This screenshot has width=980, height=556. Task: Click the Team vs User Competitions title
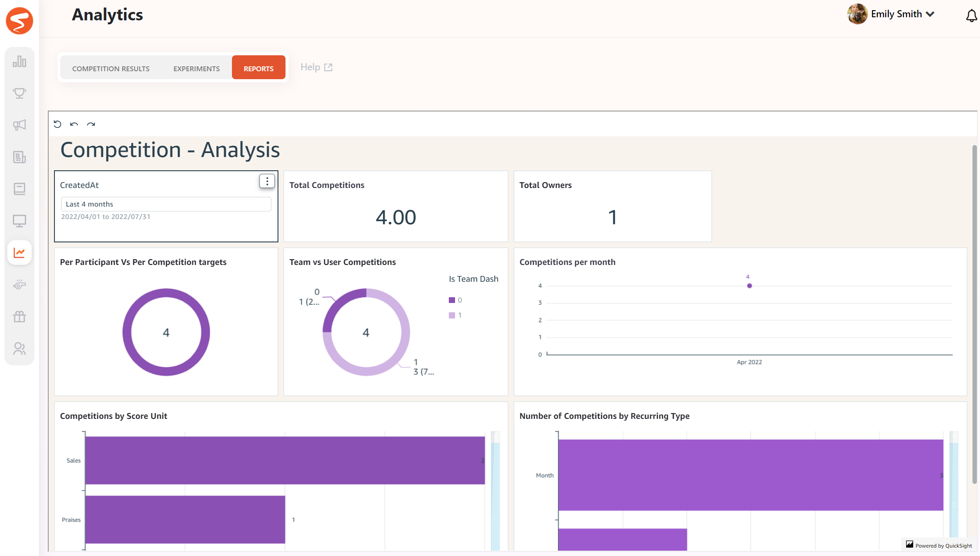pos(343,262)
